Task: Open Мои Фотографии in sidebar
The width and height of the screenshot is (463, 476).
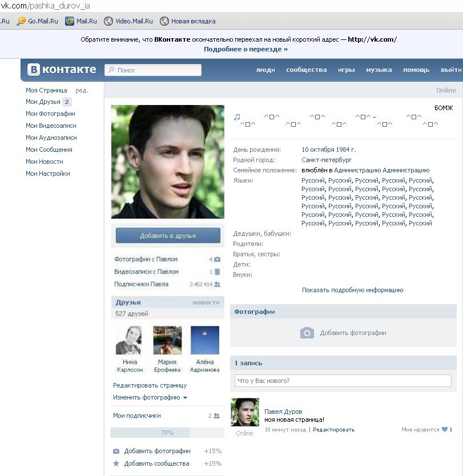Action: coord(50,114)
